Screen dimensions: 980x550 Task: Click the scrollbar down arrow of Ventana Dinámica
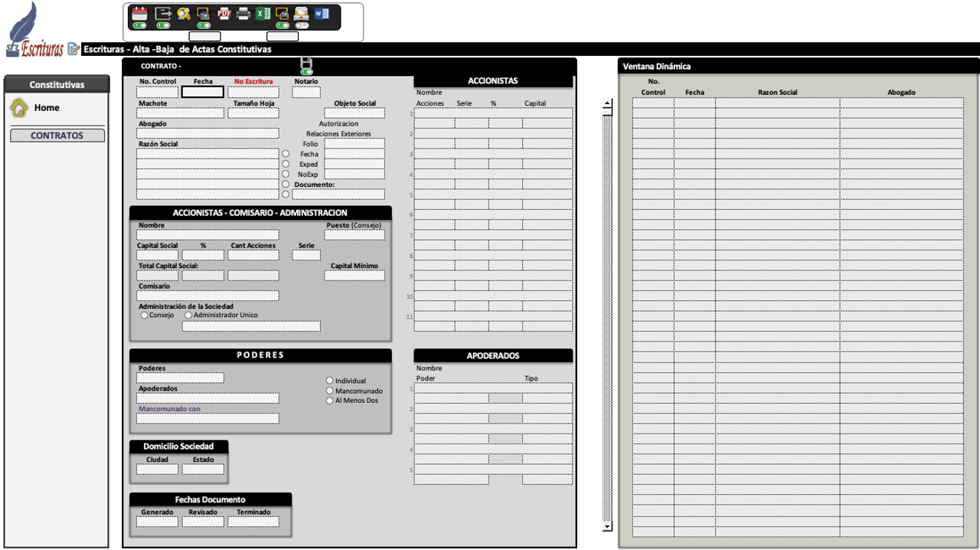607,526
